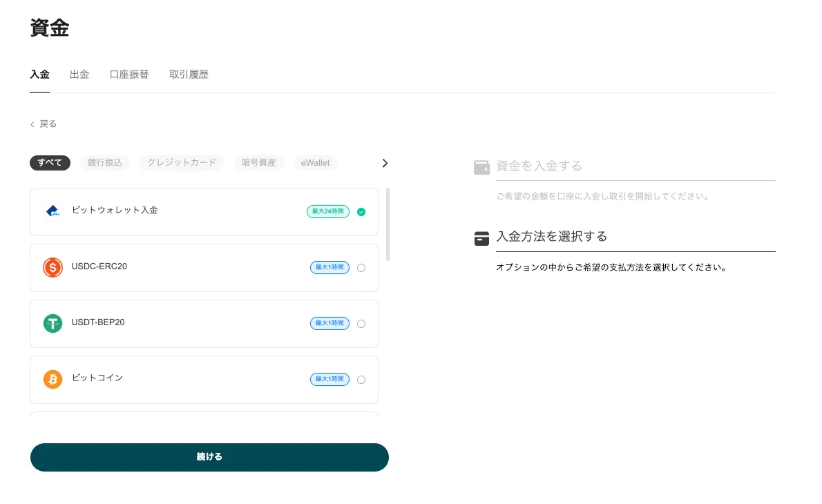Select the USDC-ERC20 radio button
Image resolution: width=822 pixels, height=504 pixels.
click(361, 268)
